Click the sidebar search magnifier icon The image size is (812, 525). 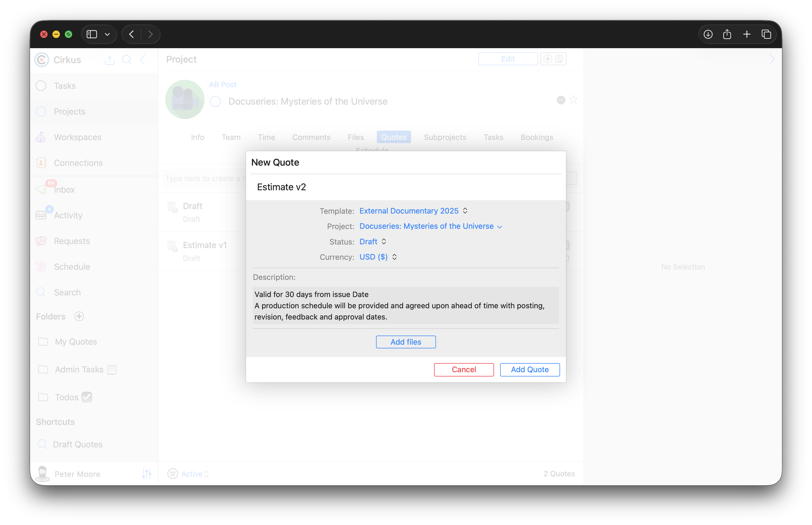coord(127,60)
